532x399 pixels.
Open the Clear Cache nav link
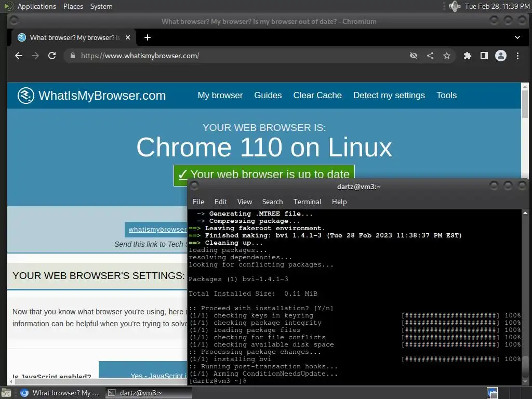click(317, 96)
